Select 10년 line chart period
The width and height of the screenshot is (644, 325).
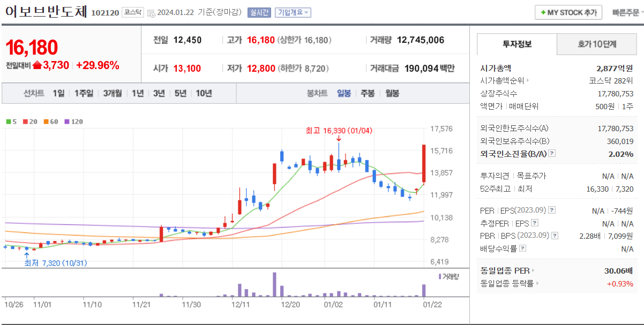click(x=204, y=93)
